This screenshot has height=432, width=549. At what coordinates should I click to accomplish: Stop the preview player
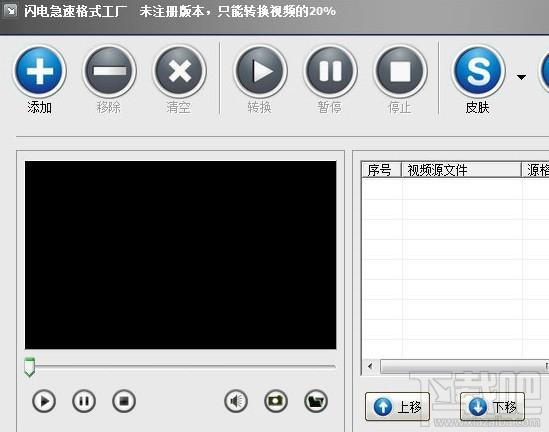[x=124, y=401]
